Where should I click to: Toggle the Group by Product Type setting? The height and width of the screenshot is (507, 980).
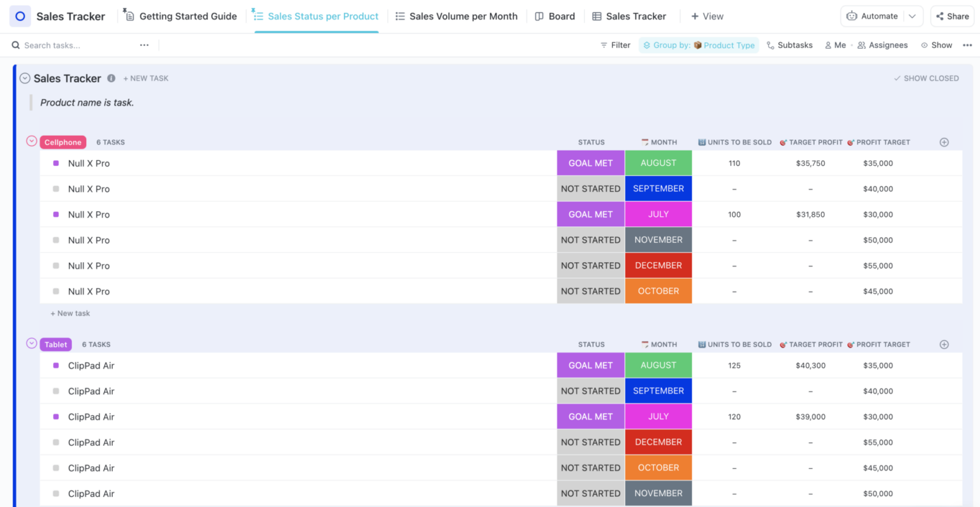pos(699,45)
